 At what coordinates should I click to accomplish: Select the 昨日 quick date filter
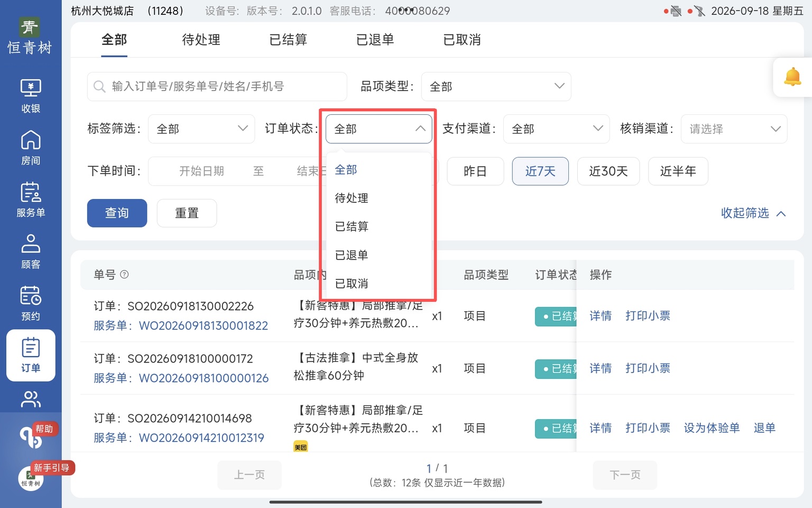(475, 171)
